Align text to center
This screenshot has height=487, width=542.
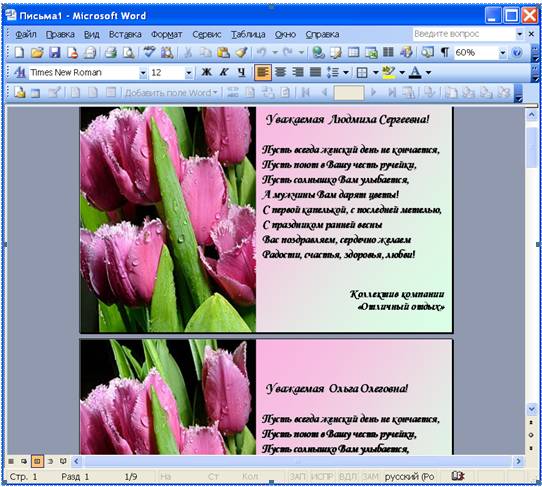pyautogui.click(x=280, y=72)
